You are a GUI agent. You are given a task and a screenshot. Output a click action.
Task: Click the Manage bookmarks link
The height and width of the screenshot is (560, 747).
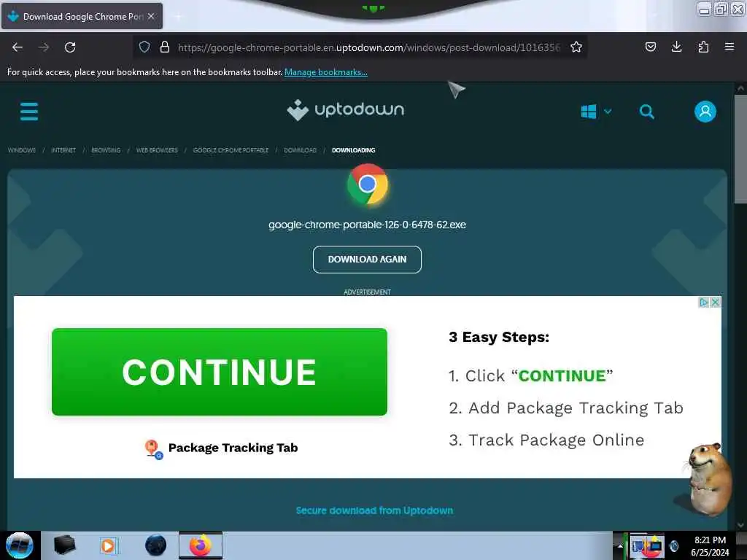coord(326,72)
